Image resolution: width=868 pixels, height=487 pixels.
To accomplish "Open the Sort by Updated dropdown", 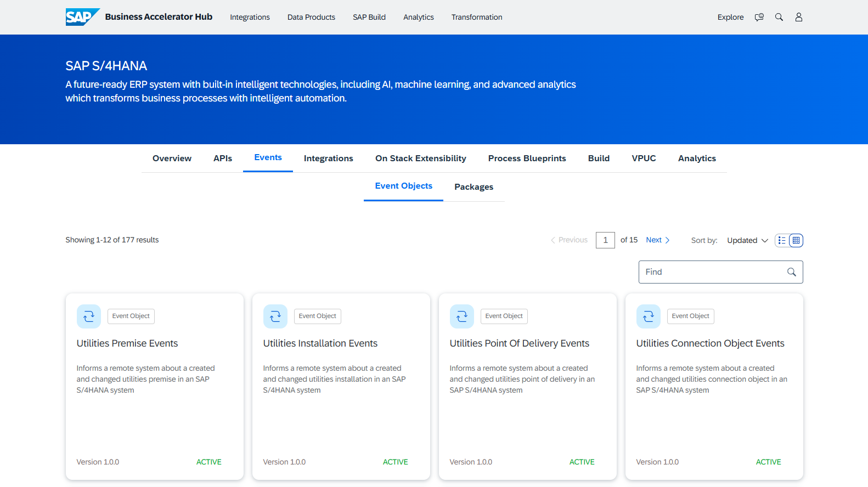I will click(x=747, y=240).
